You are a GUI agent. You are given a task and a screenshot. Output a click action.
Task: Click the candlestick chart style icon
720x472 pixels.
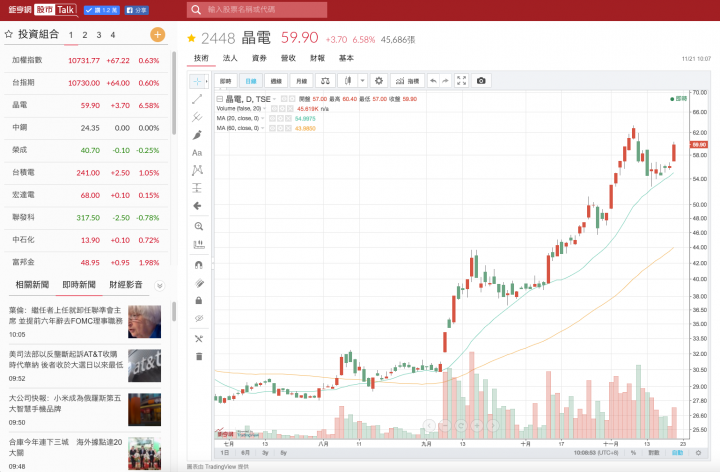(x=348, y=81)
